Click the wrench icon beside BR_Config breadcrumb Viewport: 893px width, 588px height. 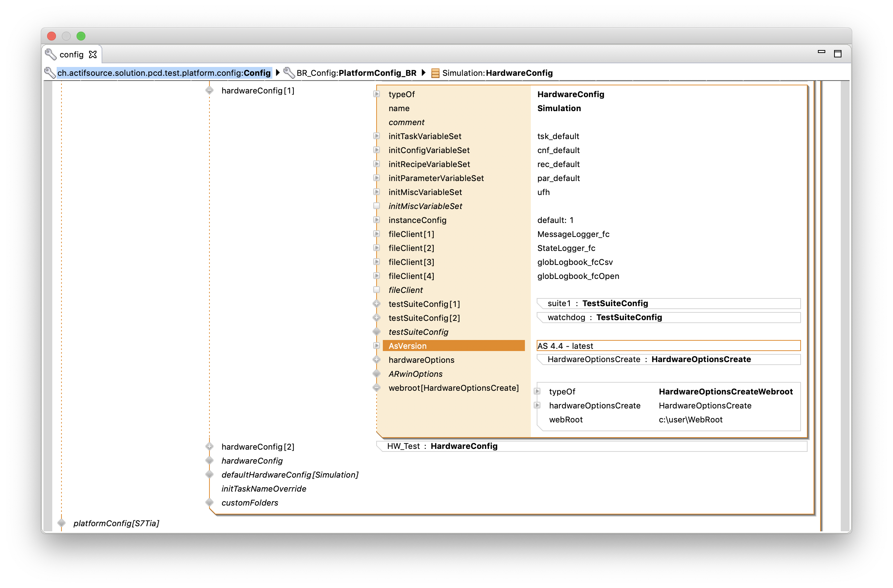pos(289,73)
